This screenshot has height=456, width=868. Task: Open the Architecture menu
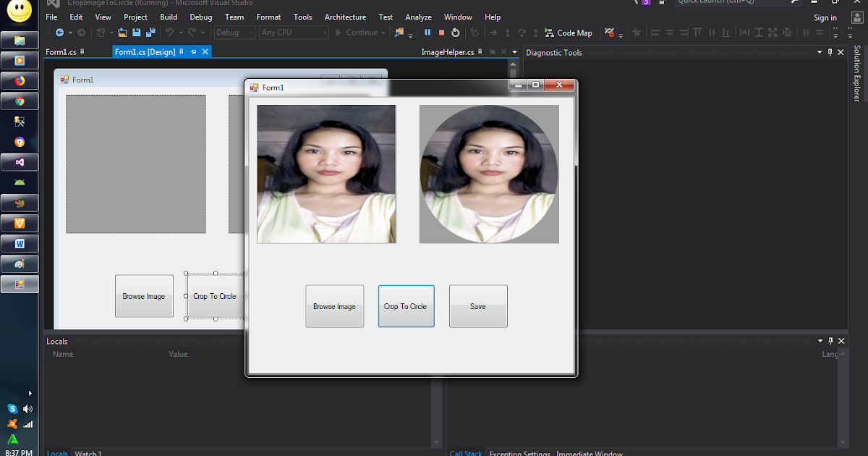(345, 17)
